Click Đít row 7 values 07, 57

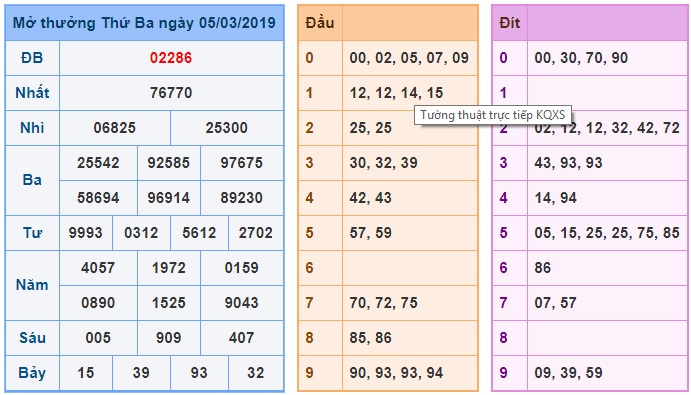(556, 303)
